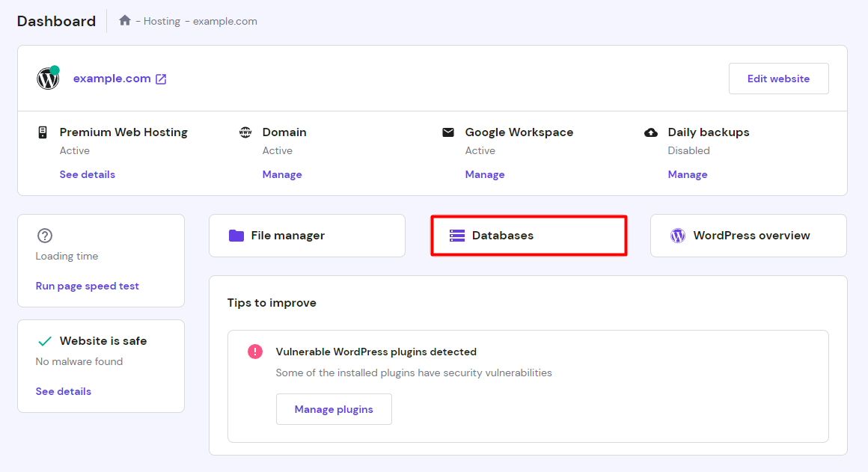Click the Edit website button
The height and width of the screenshot is (472, 868).
[x=778, y=78]
